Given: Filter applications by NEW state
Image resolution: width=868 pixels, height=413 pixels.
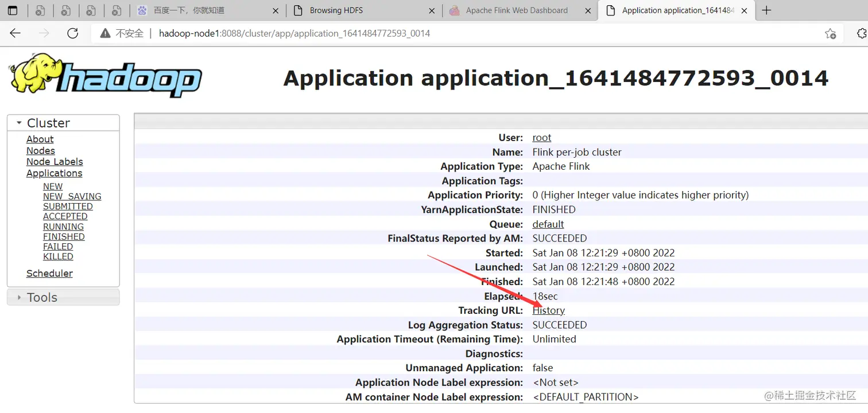Looking at the screenshot, I should (53, 186).
